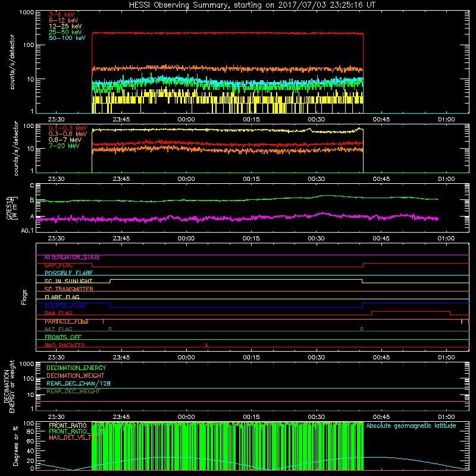Click the 0.1-0.3 MeV legend label
The height and width of the screenshot is (476, 476).
(x=68, y=128)
